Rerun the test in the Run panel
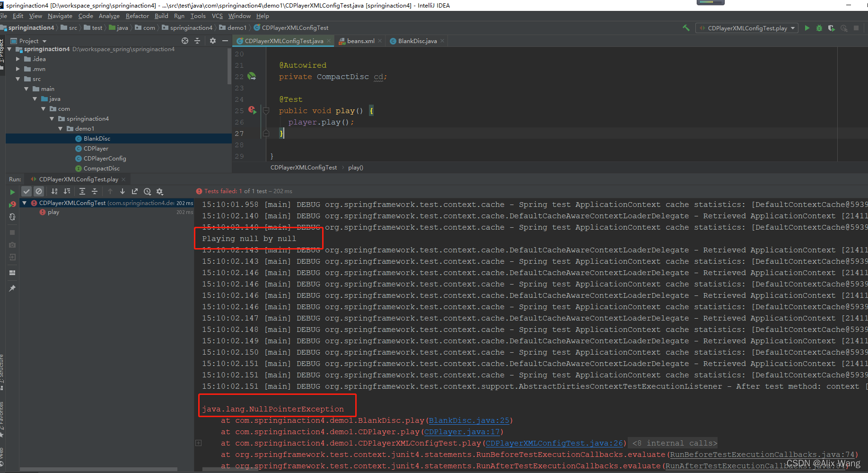Screen dimensions: 868x473 [x=12, y=192]
